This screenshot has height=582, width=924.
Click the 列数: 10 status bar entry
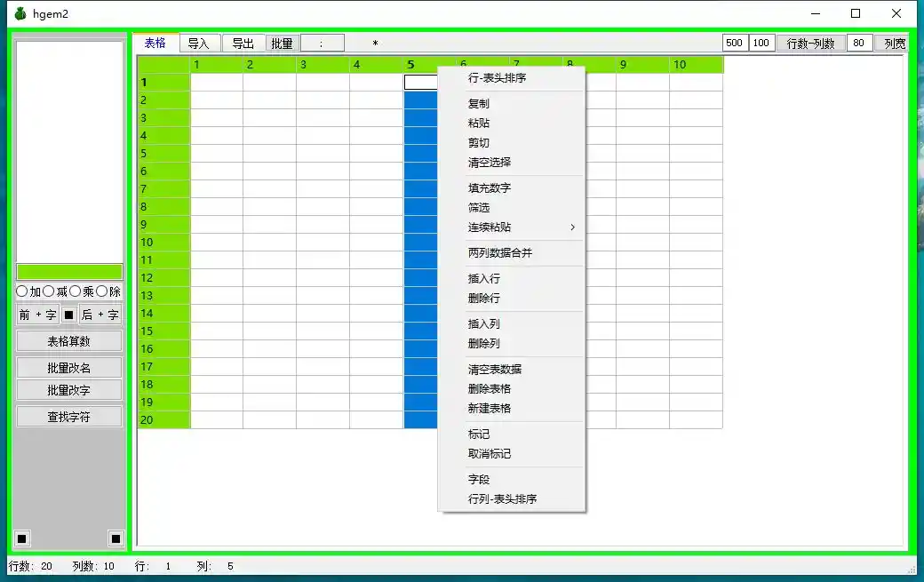[x=93, y=566]
